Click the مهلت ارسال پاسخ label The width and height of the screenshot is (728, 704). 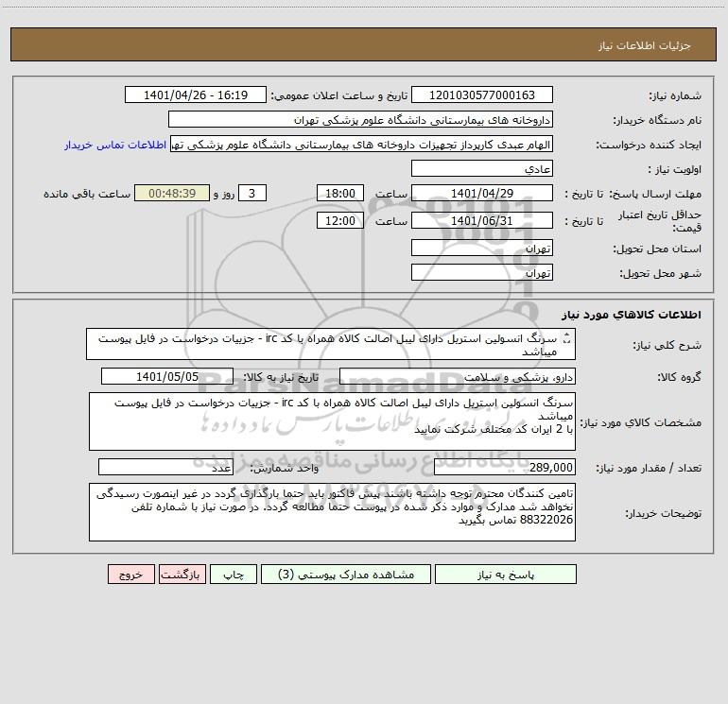(x=654, y=194)
